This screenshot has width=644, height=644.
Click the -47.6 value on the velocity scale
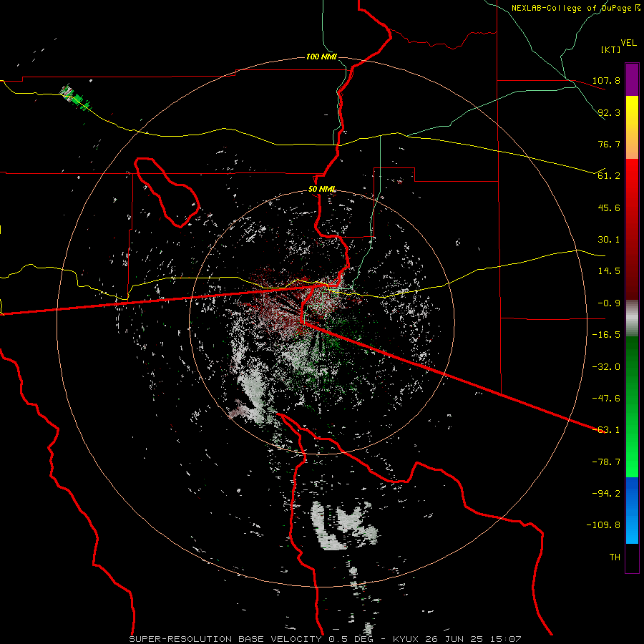tap(606, 399)
